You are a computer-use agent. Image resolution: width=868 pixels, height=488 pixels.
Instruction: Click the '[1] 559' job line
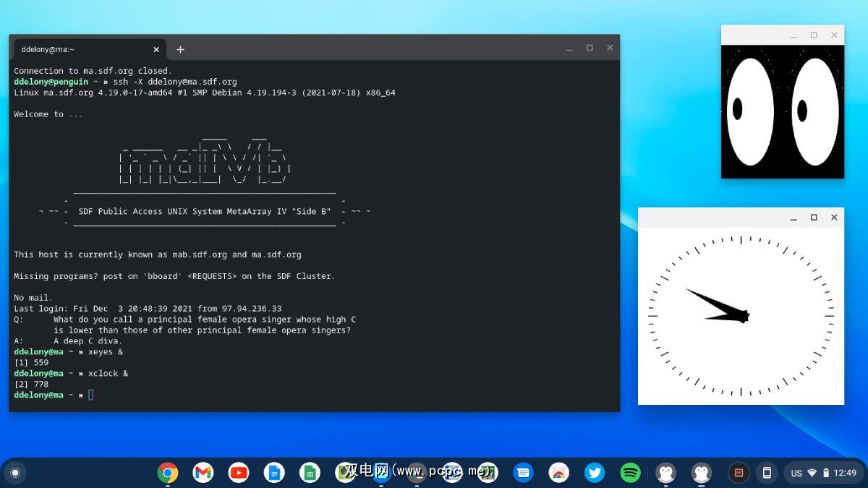31,363
